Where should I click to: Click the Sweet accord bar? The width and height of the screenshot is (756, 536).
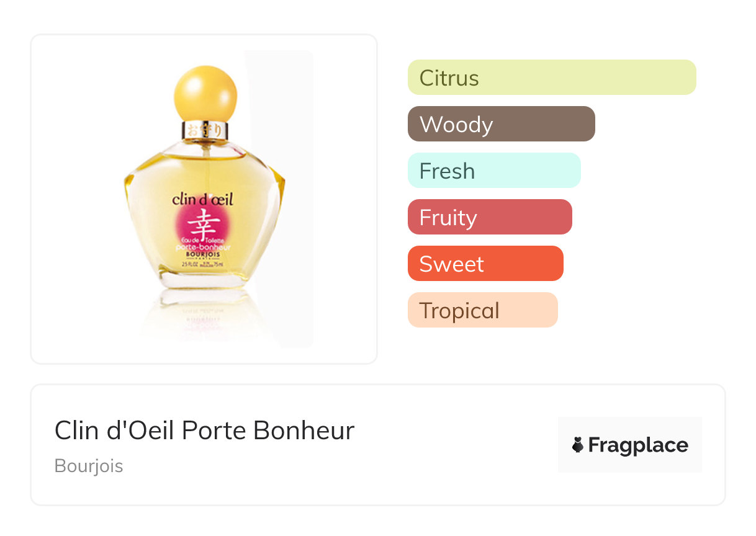[485, 264]
